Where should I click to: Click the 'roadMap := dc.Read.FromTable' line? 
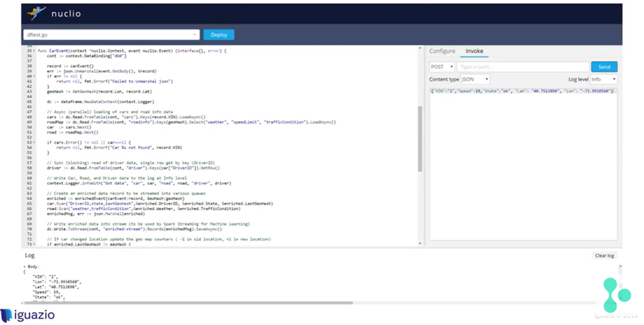192,122
